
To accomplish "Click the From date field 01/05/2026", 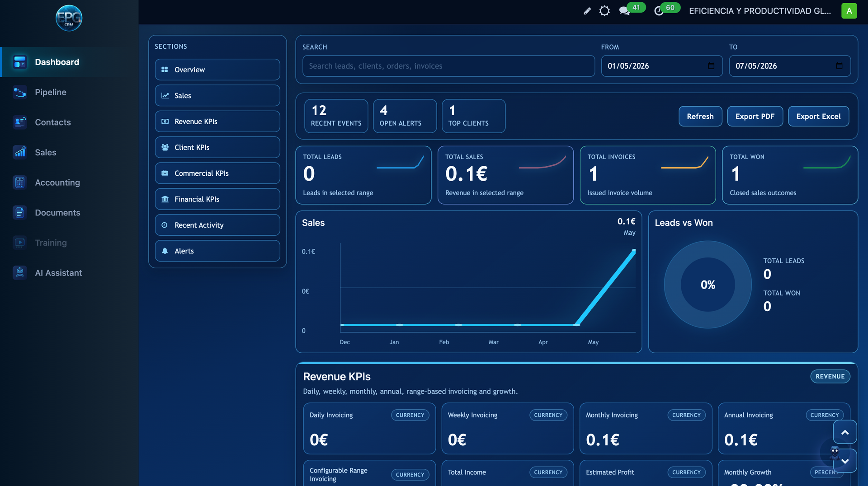I will pos(662,66).
